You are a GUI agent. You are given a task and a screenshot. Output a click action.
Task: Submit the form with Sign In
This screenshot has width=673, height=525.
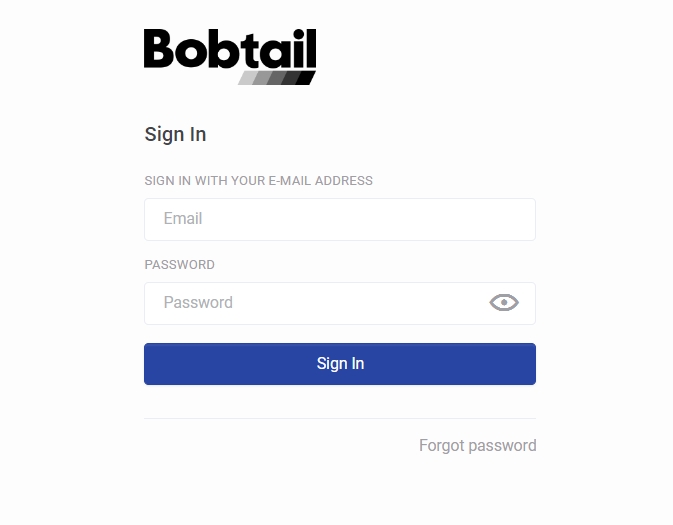(x=340, y=364)
